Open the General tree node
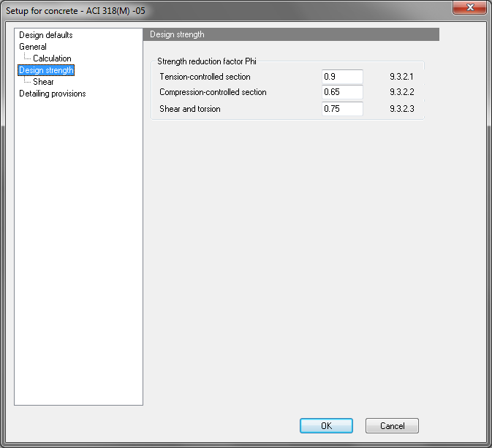The image size is (492, 448). pyautogui.click(x=33, y=47)
